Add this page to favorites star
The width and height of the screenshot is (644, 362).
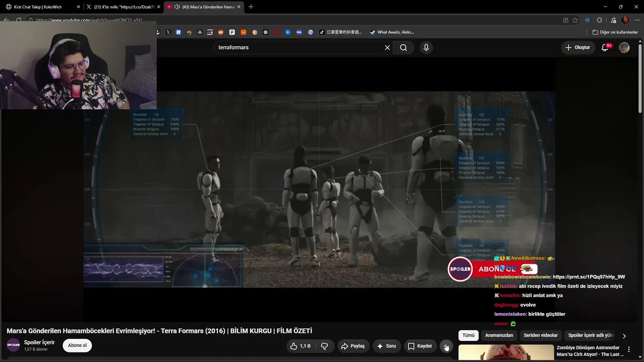coord(576,20)
